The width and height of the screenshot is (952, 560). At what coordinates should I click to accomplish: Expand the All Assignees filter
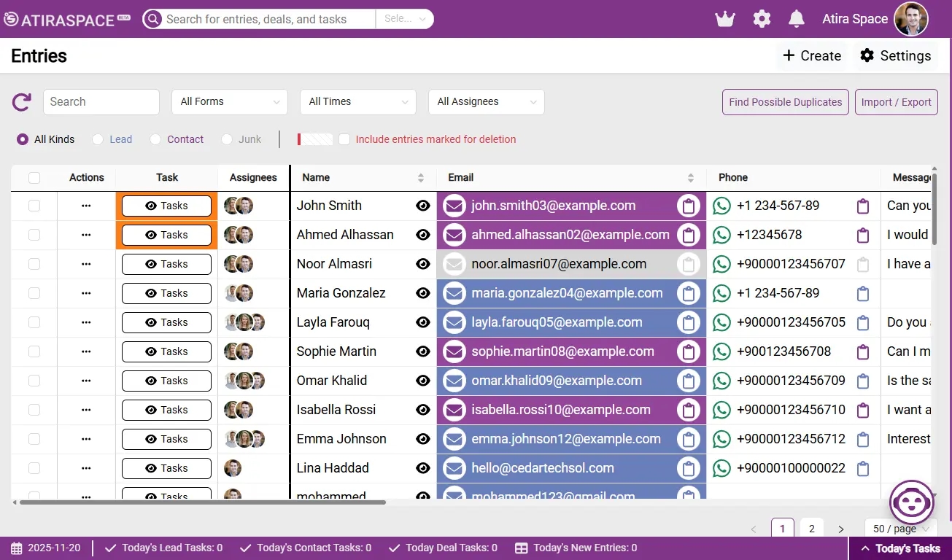click(486, 102)
